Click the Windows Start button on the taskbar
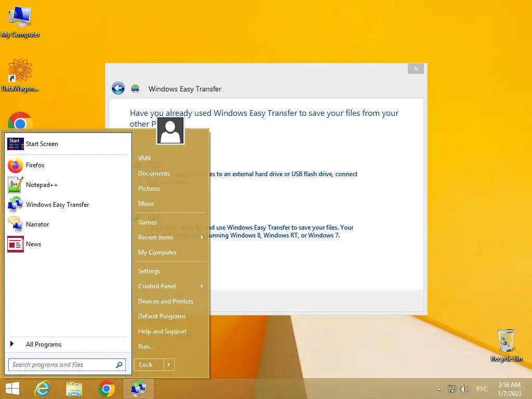The height and width of the screenshot is (399, 532). pos(12,389)
